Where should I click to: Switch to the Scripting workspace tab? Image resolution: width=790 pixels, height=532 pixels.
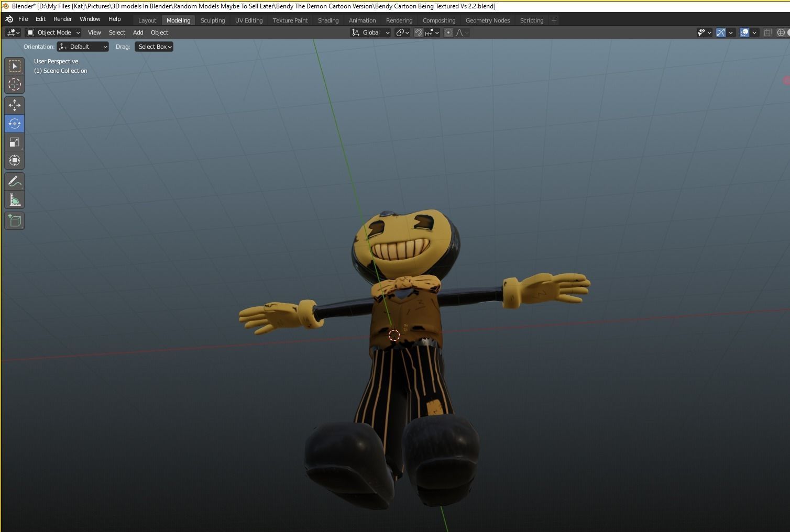tap(531, 20)
